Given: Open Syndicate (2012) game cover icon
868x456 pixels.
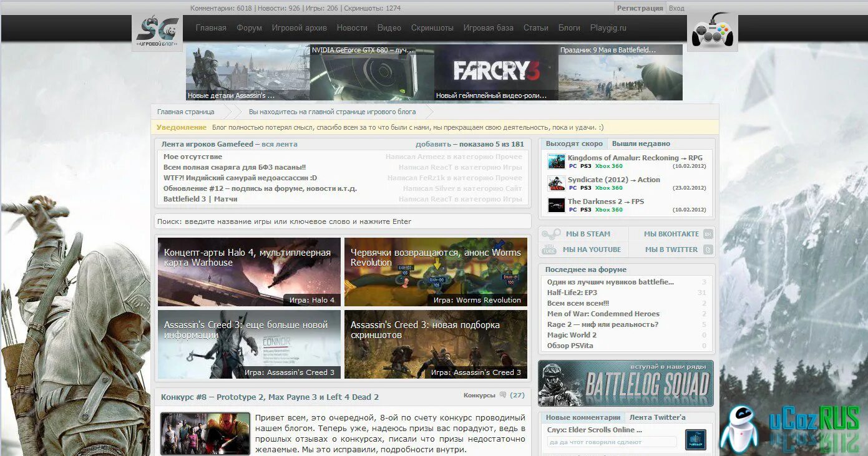Looking at the screenshot, I should tap(556, 183).
